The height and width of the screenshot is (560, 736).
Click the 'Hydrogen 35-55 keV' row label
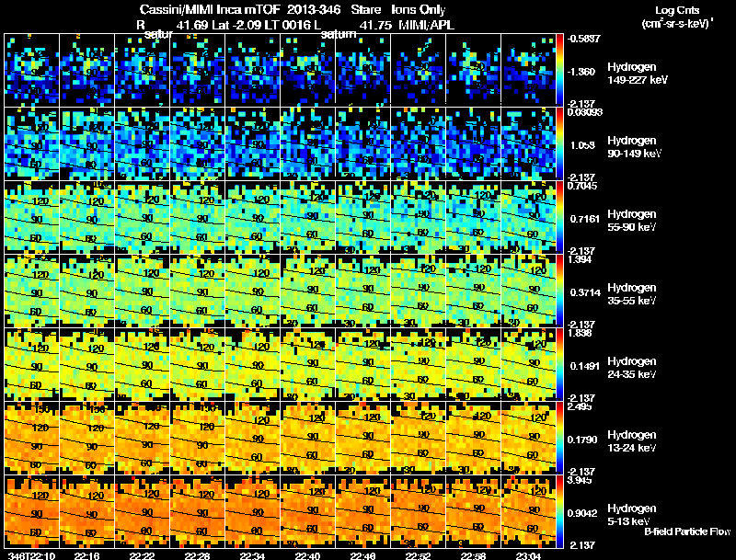632,294
